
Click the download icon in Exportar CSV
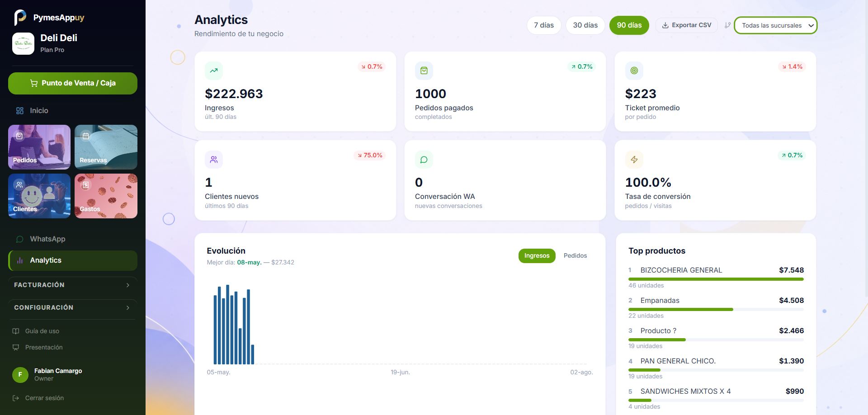(x=665, y=25)
